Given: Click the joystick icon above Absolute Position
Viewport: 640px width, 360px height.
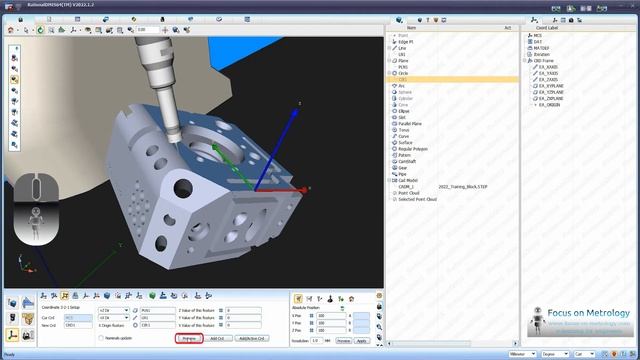Looking at the screenshot, I should [330, 299].
